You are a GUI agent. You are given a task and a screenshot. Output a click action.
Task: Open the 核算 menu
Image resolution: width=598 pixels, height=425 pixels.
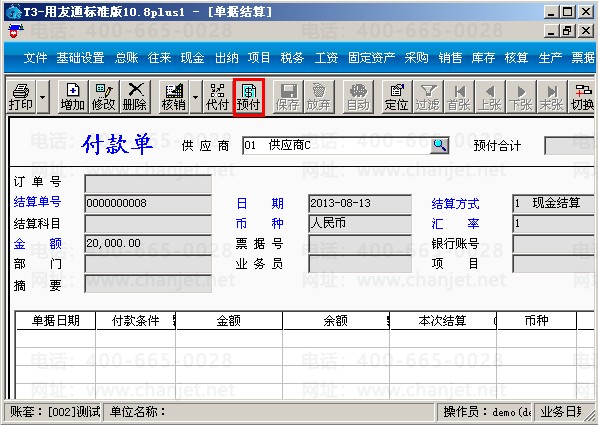(516, 58)
